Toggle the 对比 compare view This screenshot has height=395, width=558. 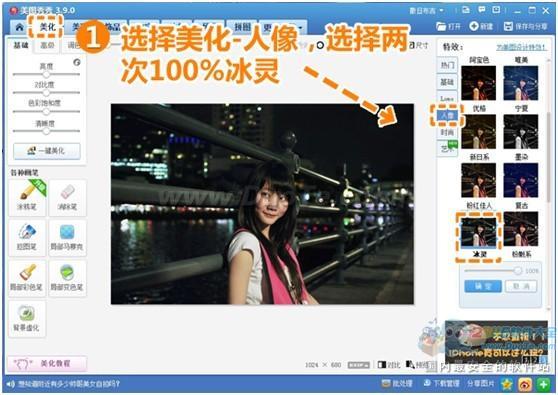[389, 365]
